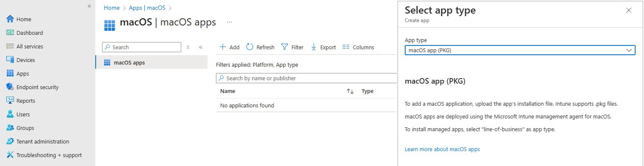
Task: Click the plus Add icon
Action: click(222, 47)
